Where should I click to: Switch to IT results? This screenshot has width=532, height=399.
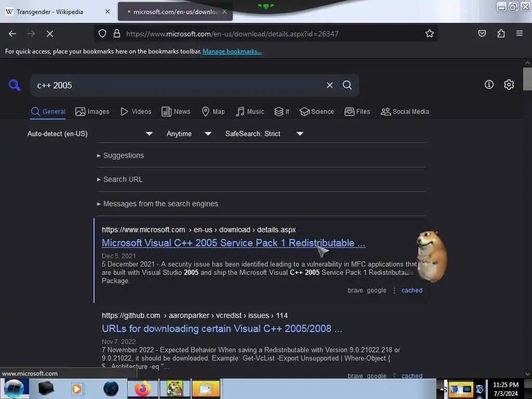[x=282, y=112]
